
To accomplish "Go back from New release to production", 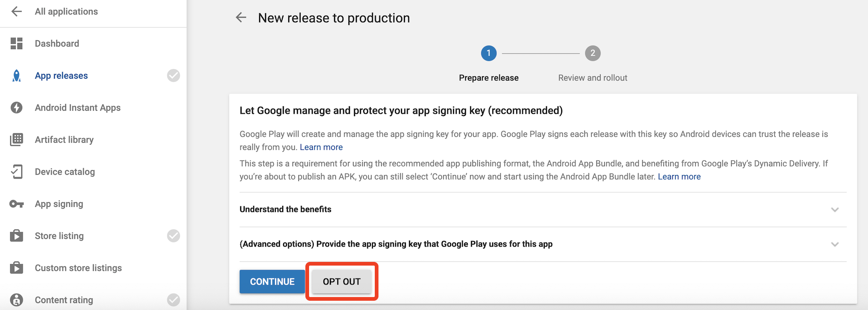I will coord(241,18).
